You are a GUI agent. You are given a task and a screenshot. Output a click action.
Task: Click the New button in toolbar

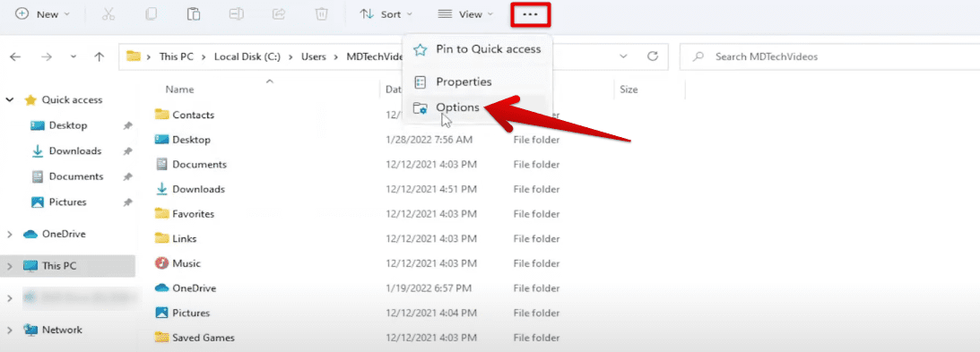42,13
